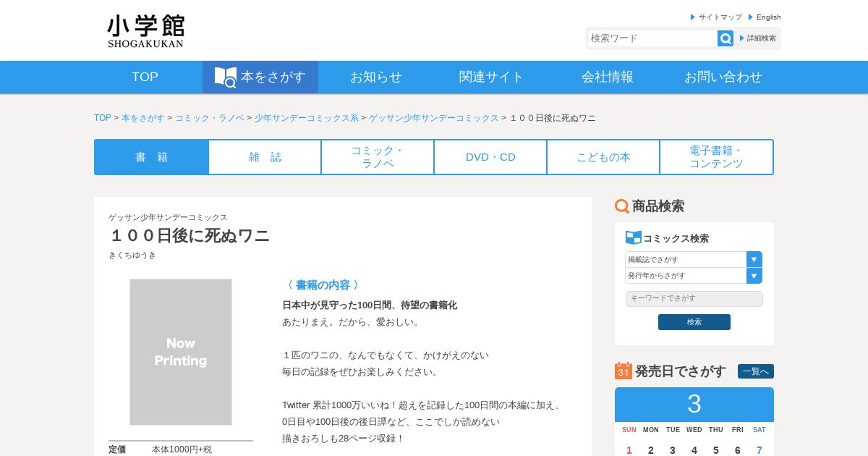Click the Shogakukan logo

146,31
